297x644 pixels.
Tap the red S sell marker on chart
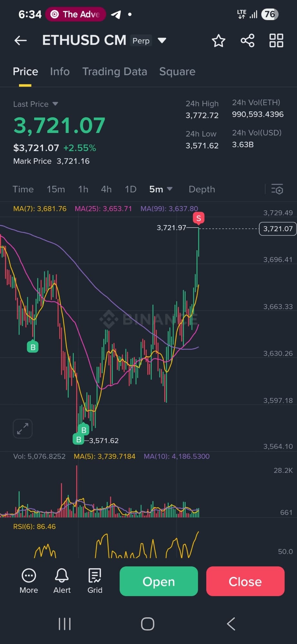pyautogui.click(x=199, y=218)
